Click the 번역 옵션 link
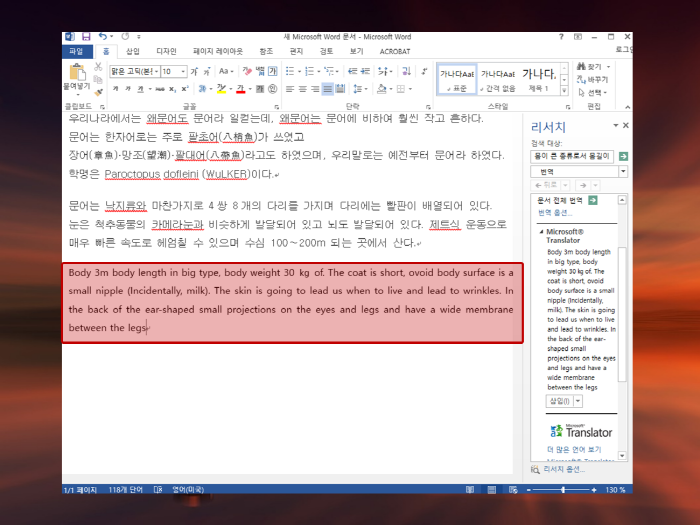 (555, 212)
